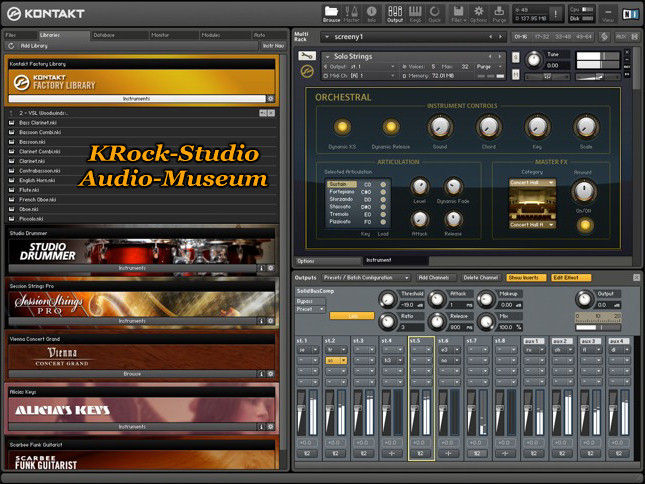Viewport: 645px width, 484px height.
Task: Open the Files disk icon menu
Action: [x=458, y=14]
